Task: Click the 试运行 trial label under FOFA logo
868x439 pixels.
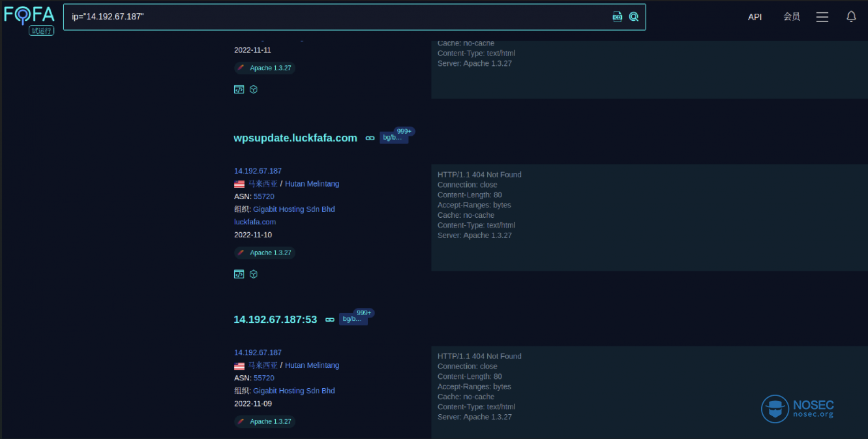Action: (41, 31)
